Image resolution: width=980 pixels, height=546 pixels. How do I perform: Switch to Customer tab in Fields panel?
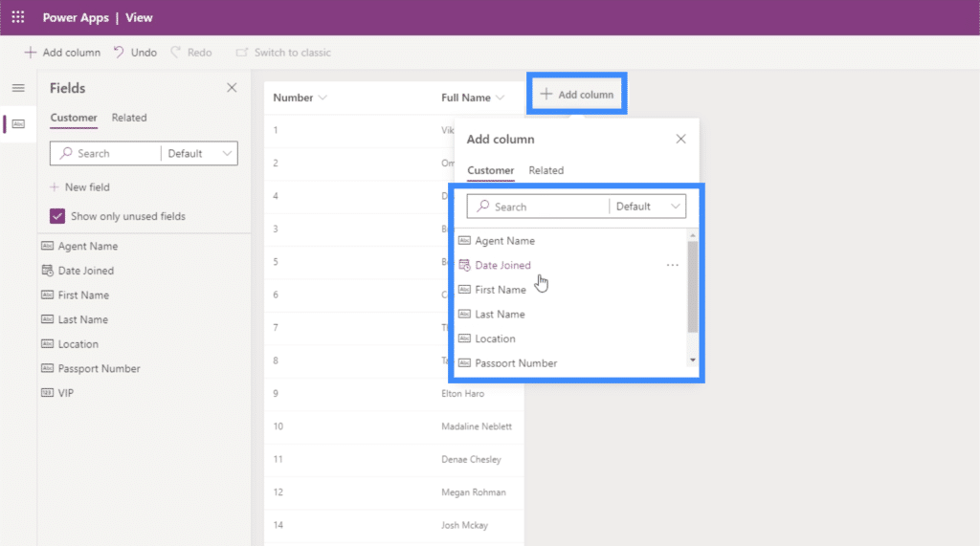(x=74, y=118)
